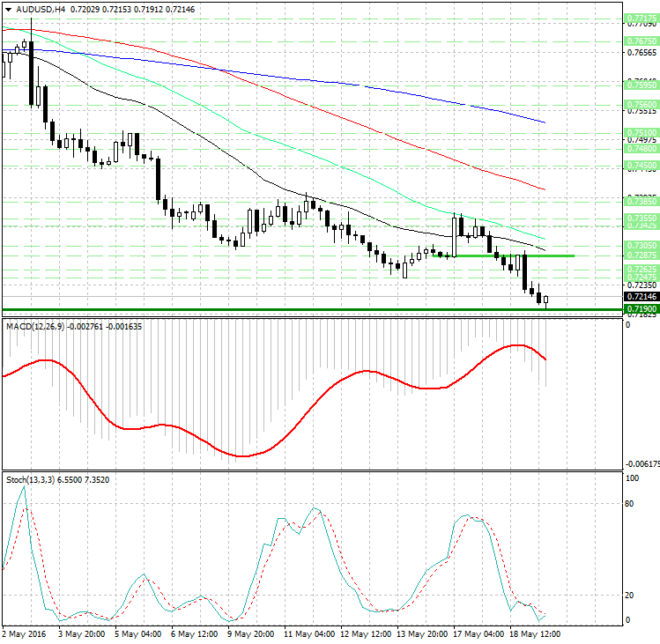
Task: Click the 13 May 20:00 time label
Action: [x=422, y=634]
